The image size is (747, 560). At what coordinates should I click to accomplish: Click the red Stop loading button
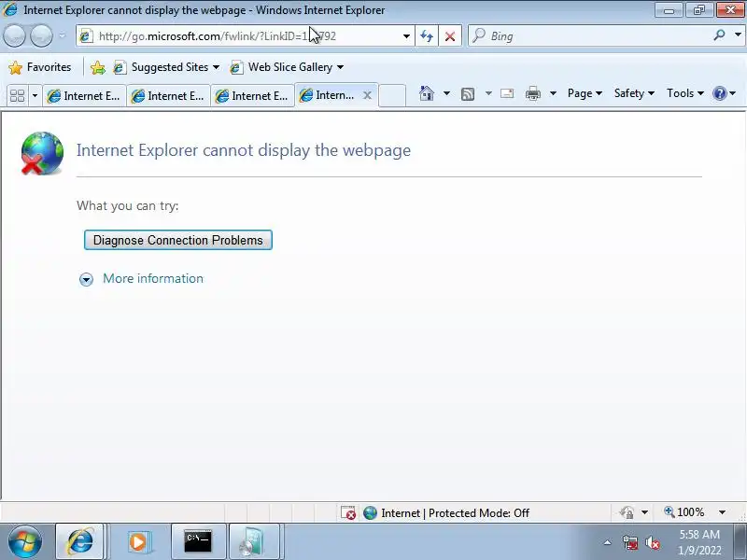pyautogui.click(x=450, y=36)
